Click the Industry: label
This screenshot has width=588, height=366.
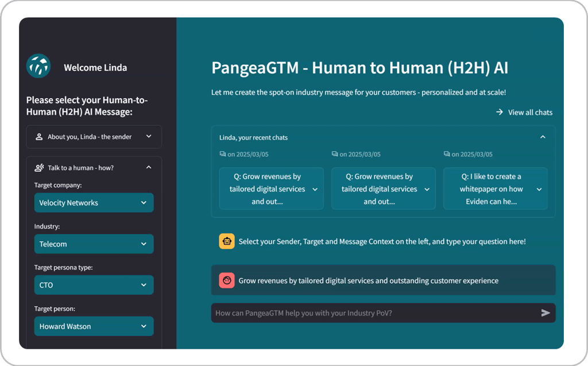tap(47, 226)
